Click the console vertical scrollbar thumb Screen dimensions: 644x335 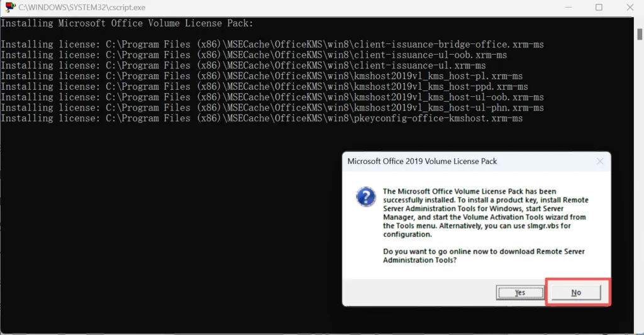point(640,34)
